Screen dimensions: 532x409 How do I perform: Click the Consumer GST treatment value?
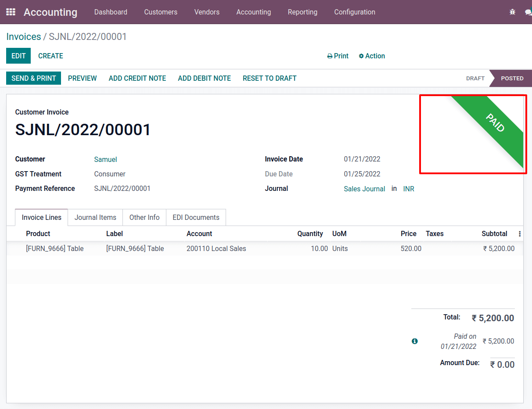tap(110, 174)
